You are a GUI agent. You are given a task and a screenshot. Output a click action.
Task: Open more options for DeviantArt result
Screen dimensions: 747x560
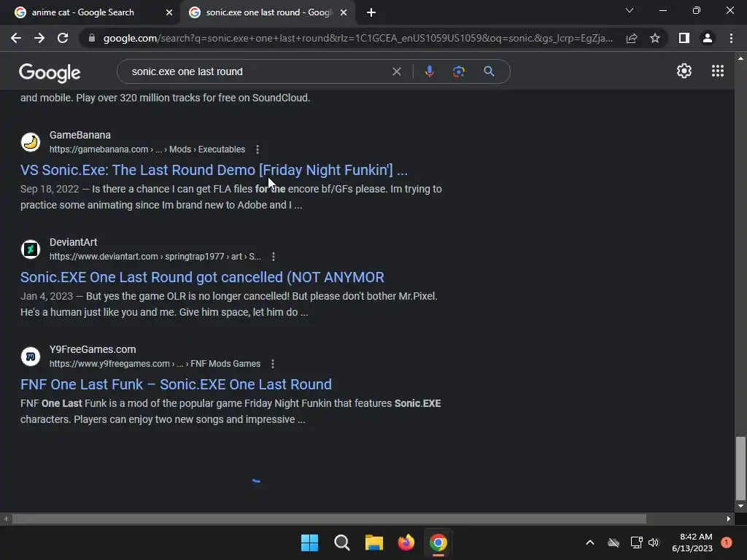click(x=274, y=257)
